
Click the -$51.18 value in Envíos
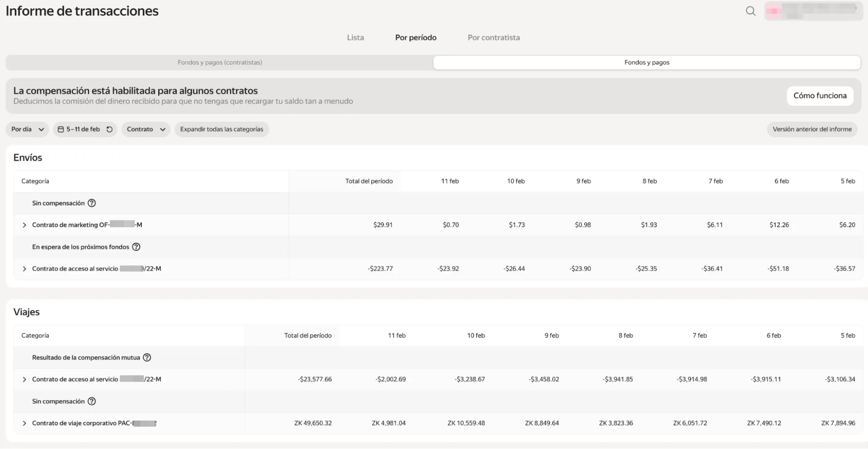pyautogui.click(x=778, y=269)
